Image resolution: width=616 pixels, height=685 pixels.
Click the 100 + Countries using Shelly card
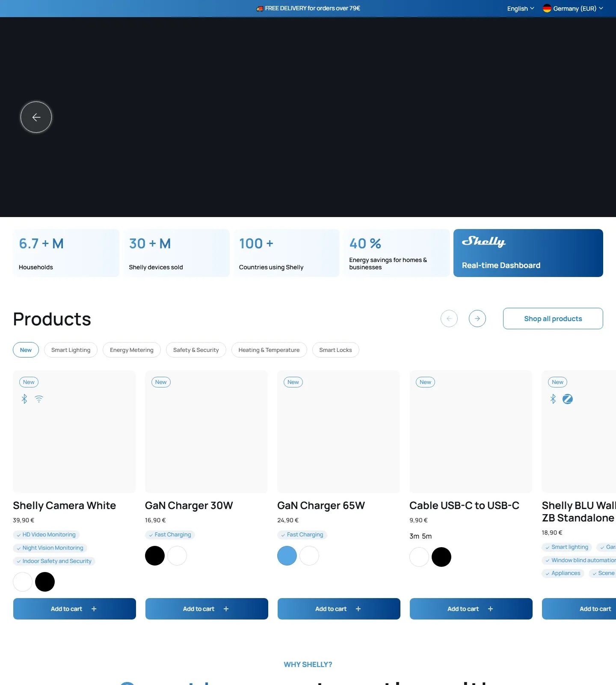click(287, 253)
